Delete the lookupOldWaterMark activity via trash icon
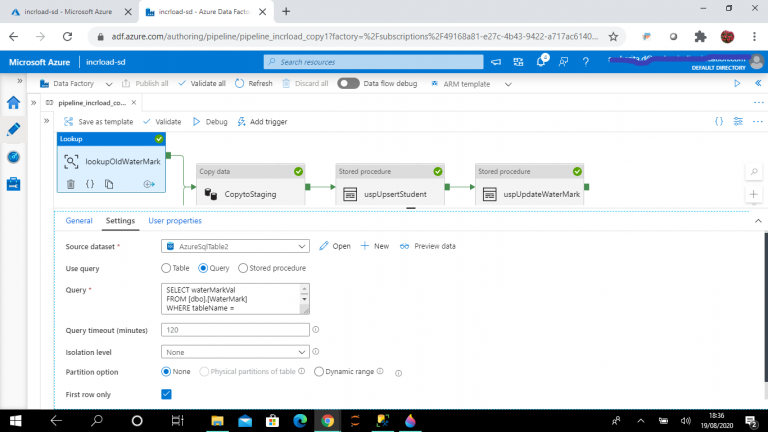 pos(71,184)
